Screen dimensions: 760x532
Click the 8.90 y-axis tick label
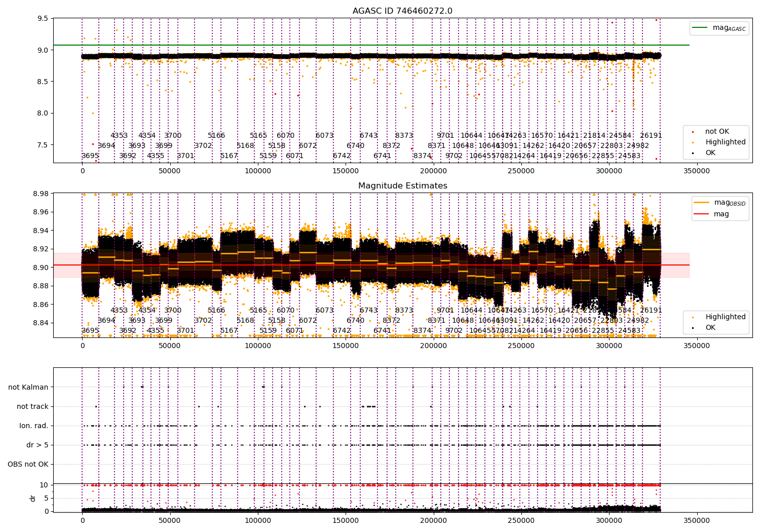click(41, 268)
